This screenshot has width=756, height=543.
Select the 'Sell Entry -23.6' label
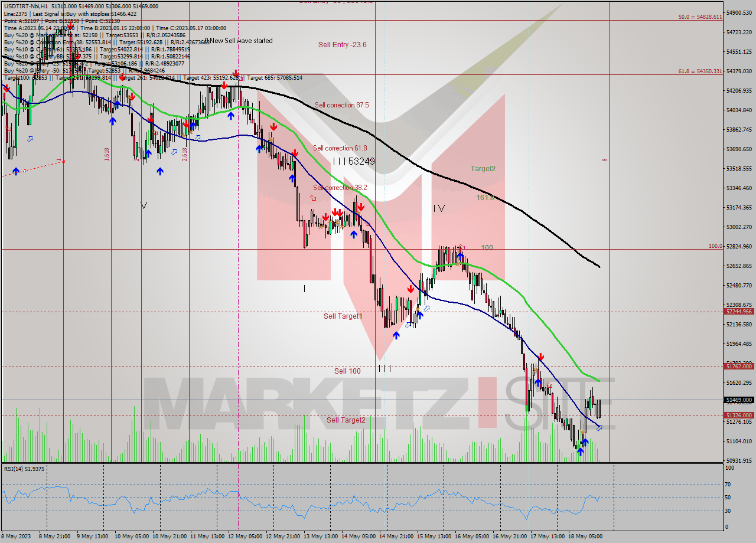342,44
